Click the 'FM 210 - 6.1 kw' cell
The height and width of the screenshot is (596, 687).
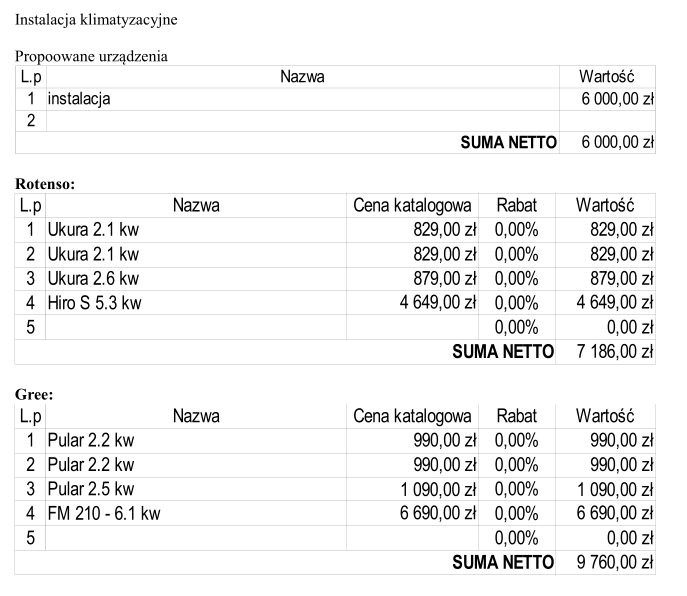104,513
